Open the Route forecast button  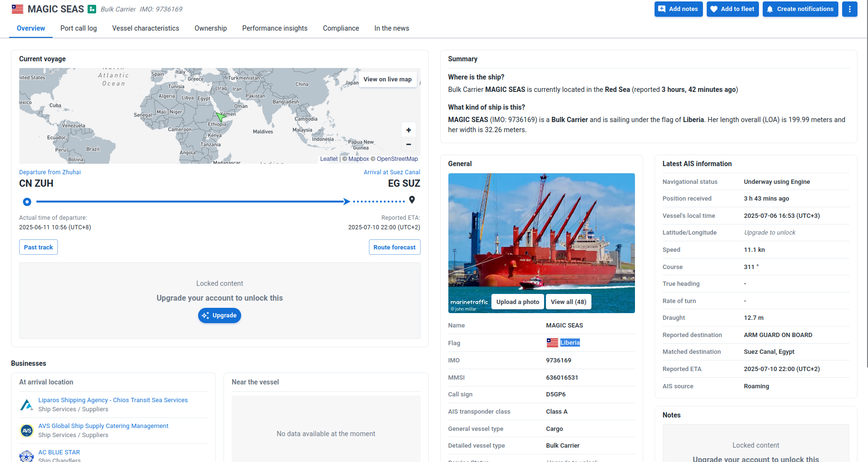(x=394, y=247)
